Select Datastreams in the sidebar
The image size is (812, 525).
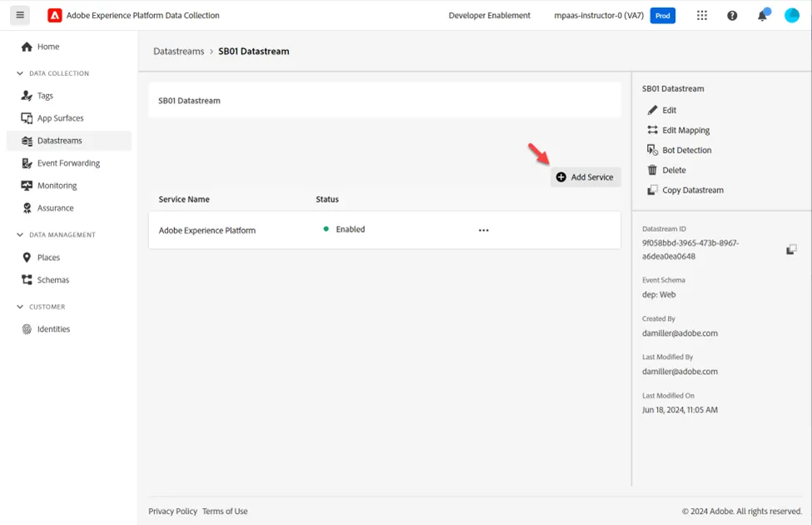tap(69, 141)
